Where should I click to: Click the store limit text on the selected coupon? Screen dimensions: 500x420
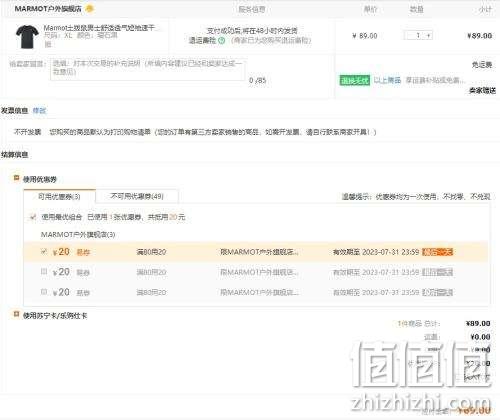pyautogui.click(x=259, y=252)
